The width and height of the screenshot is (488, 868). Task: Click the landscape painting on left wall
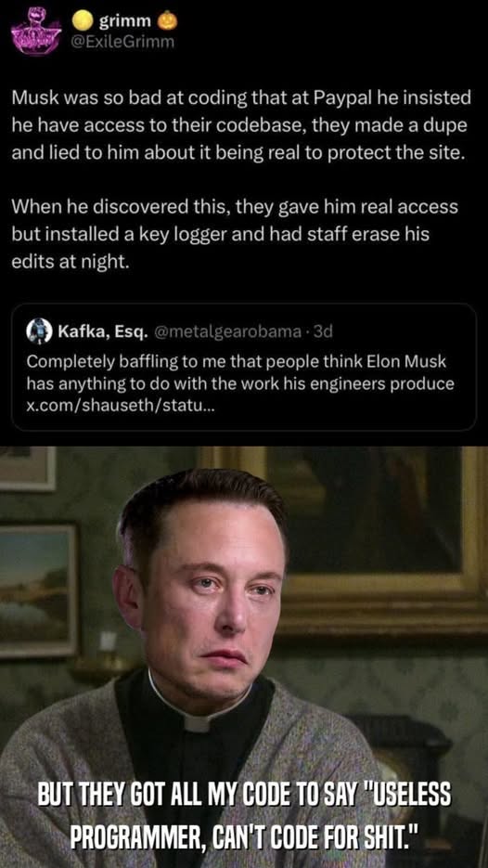tap(38, 590)
